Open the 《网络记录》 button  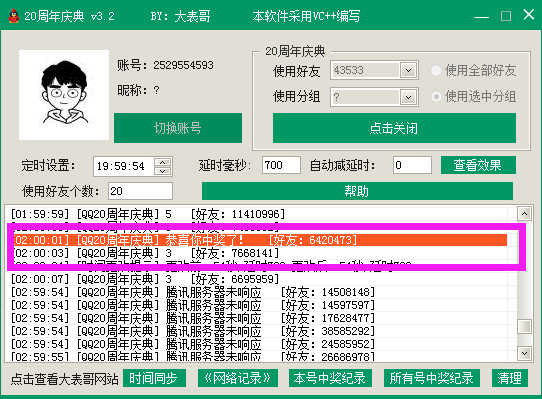[x=238, y=378]
